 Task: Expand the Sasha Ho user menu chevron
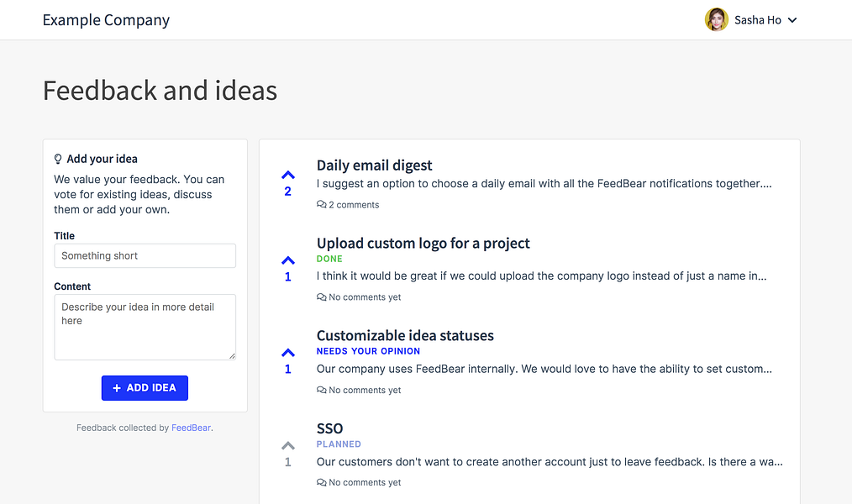tap(792, 20)
